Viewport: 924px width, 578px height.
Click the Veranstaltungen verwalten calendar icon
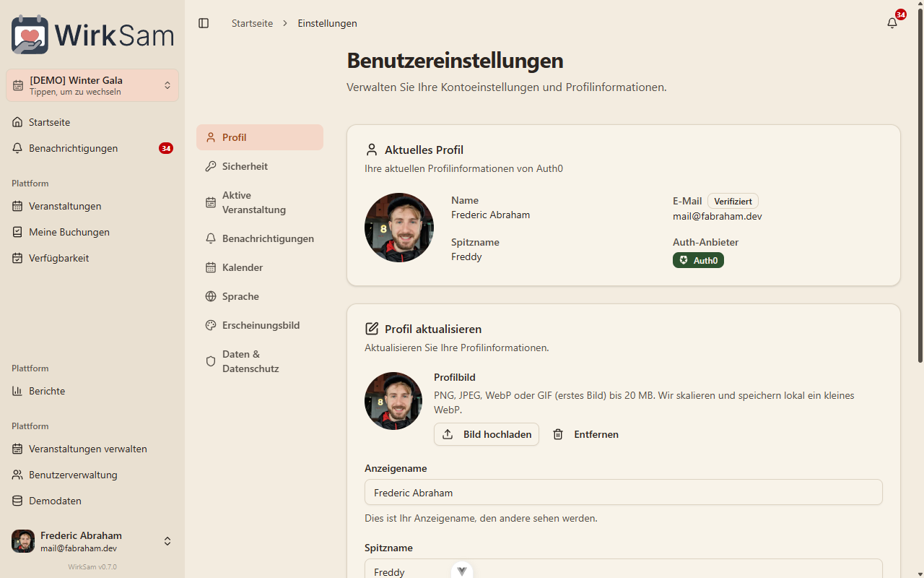pyautogui.click(x=17, y=449)
